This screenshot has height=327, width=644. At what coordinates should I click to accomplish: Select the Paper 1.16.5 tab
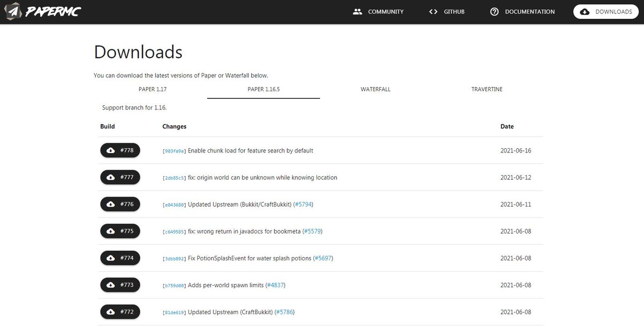pos(264,89)
